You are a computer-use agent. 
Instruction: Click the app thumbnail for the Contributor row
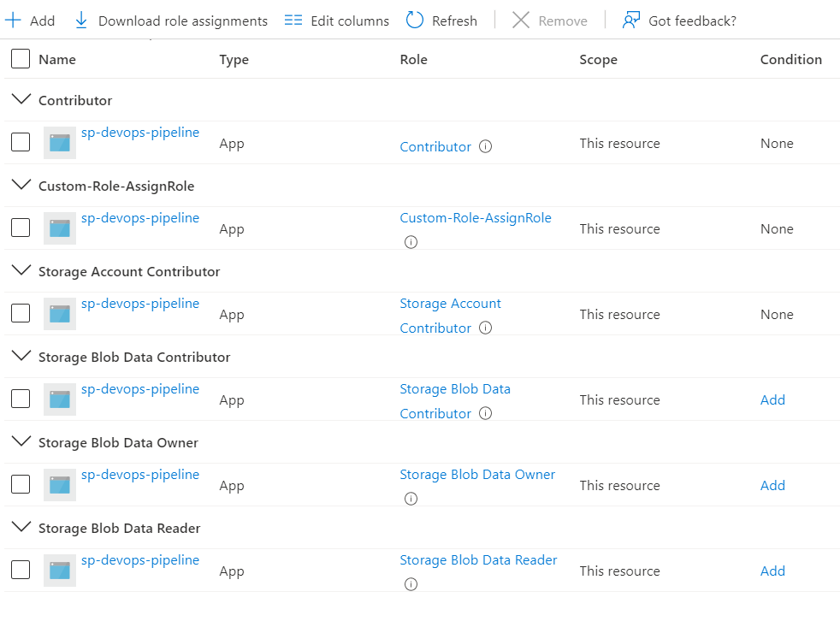pos(59,142)
